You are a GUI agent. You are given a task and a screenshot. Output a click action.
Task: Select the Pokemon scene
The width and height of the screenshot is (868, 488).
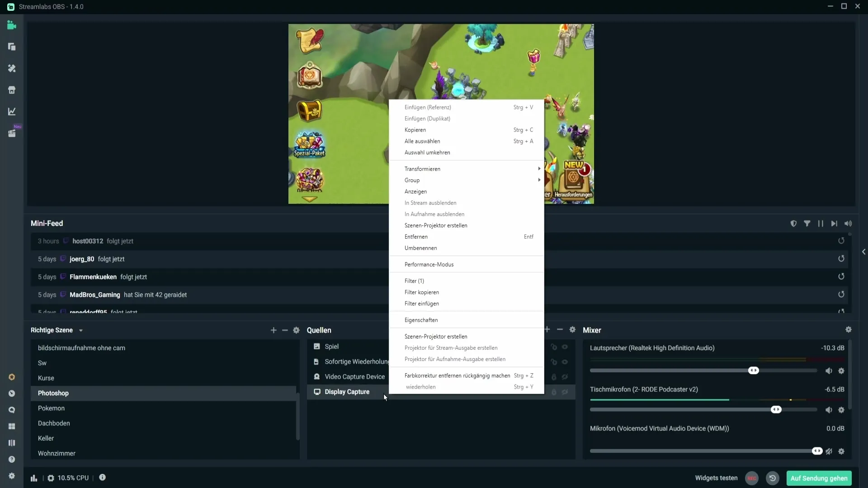163,408
